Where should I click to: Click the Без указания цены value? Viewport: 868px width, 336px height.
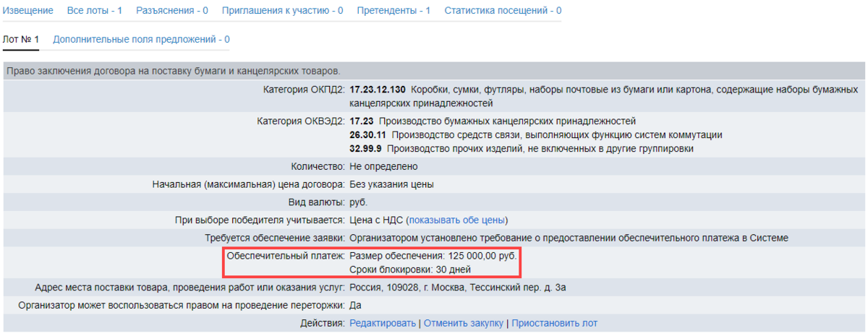391,184
